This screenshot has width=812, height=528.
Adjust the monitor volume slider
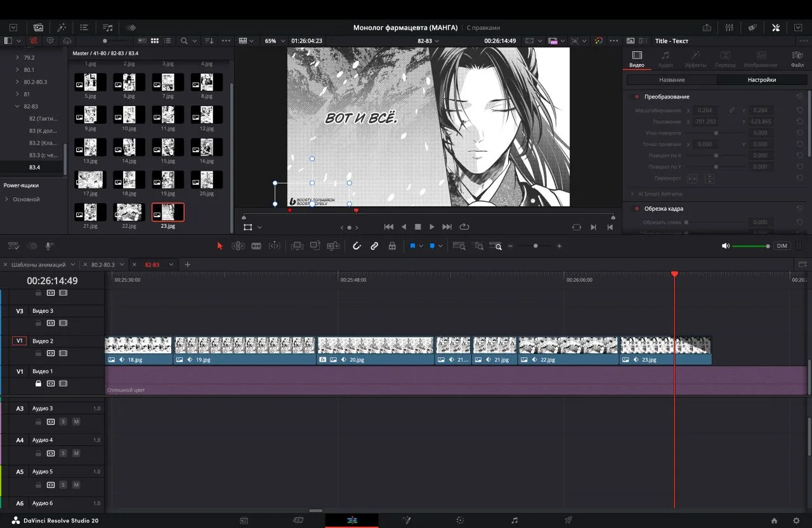(x=751, y=246)
